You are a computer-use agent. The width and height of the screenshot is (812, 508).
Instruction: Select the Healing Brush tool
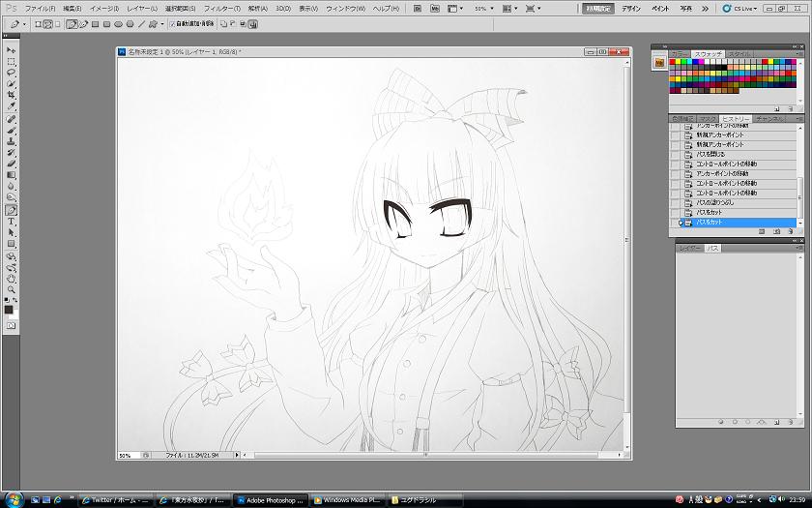click(11, 119)
